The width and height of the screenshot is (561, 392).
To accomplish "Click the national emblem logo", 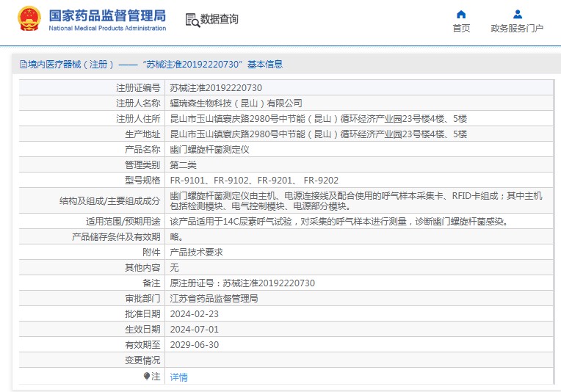I will [x=29, y=18].
